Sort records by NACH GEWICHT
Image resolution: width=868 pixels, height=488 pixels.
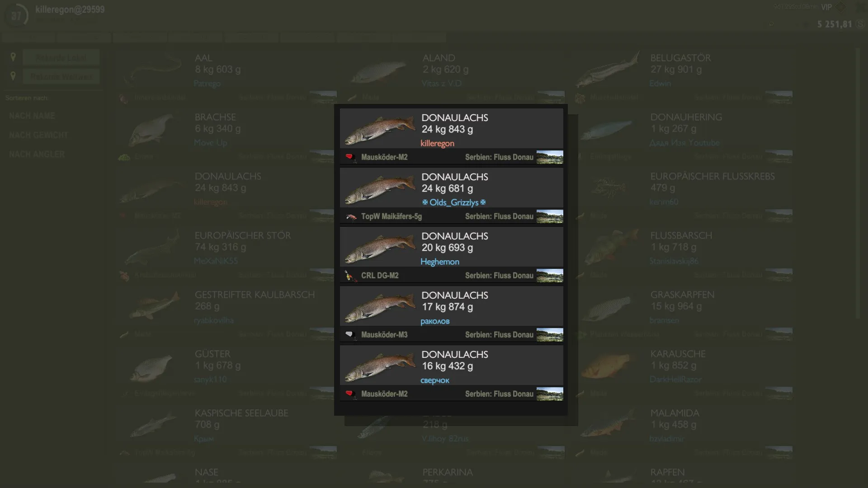click(x=38, y=135)
